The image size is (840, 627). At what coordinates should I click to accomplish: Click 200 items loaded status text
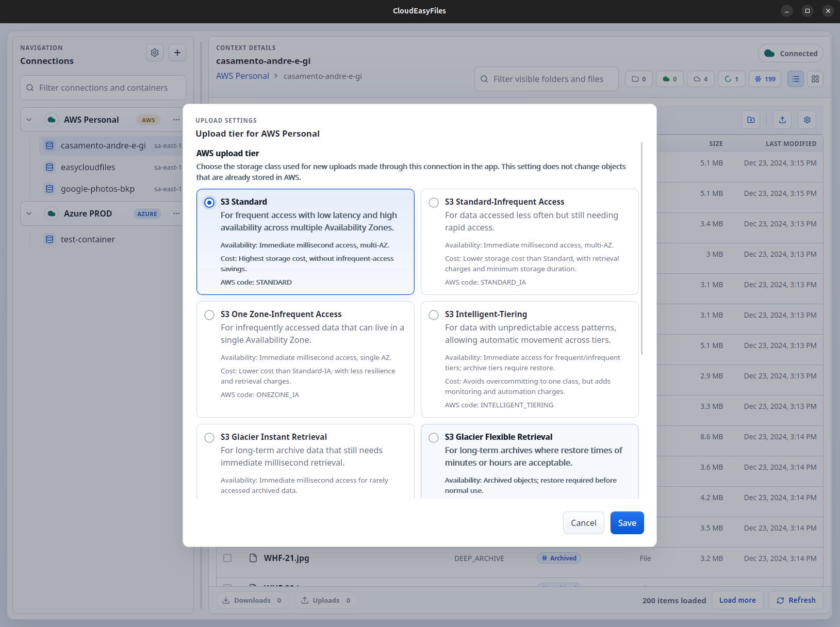674,600
